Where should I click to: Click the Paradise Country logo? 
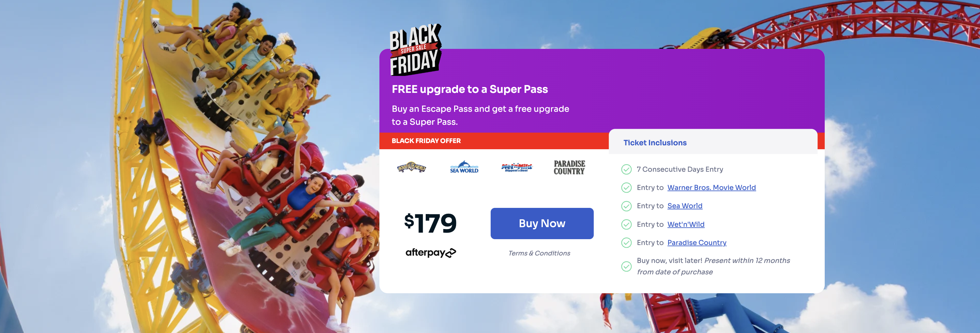click(x=569, y=167)
